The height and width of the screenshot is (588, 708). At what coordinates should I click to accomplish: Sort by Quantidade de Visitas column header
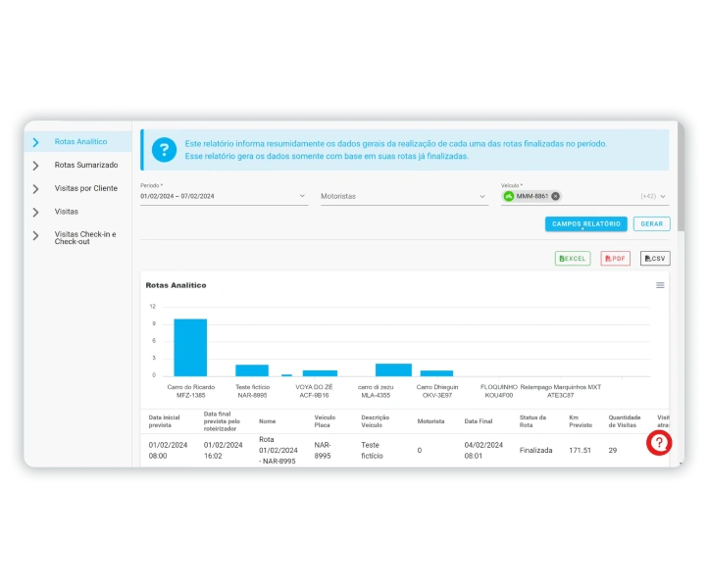click(x=625, y=421)
